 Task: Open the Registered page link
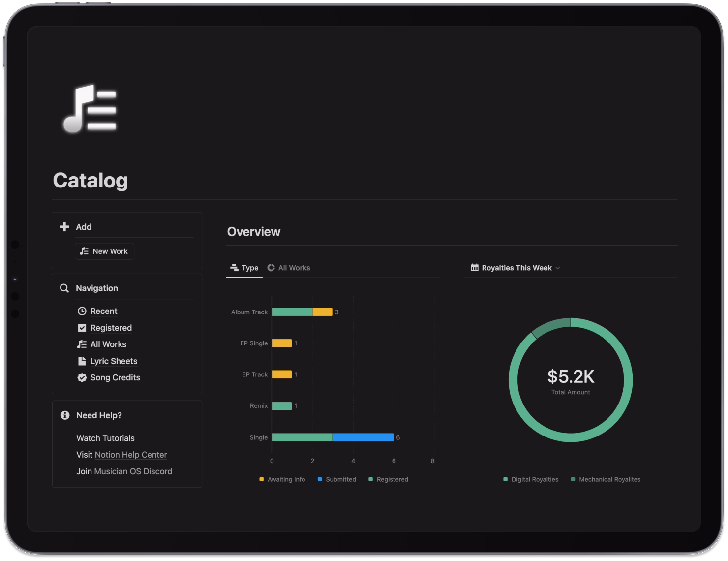coord(111,328)
